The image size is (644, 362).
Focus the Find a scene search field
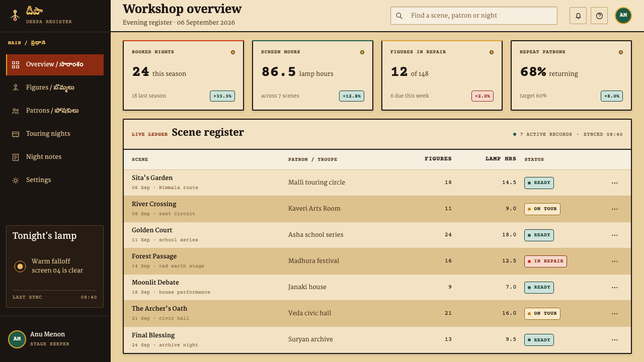(x=474, y=16)
